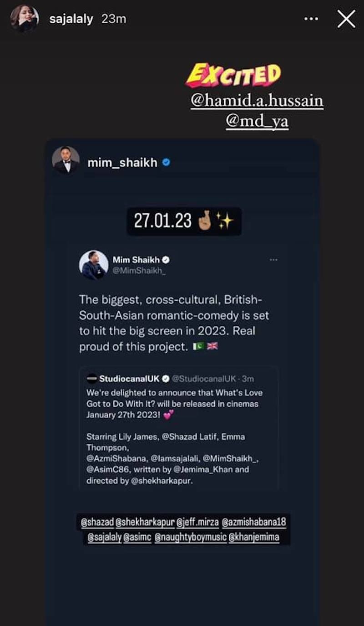This screenshot has height=626, width=364.
Task: Open the @hamid.a.hussain mention
Action: click(257, 101)
